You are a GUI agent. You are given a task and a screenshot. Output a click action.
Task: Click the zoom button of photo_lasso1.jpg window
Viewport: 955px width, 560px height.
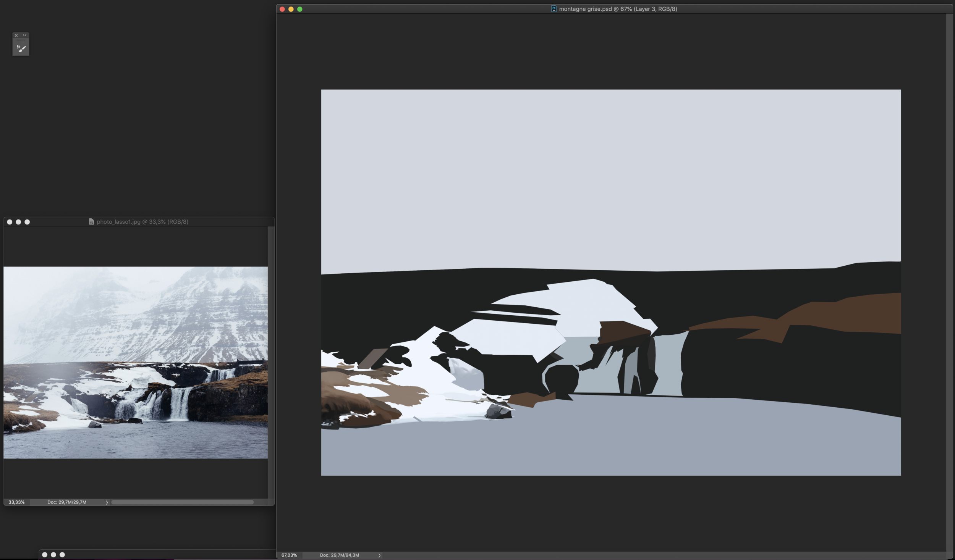tap(27, 222)
